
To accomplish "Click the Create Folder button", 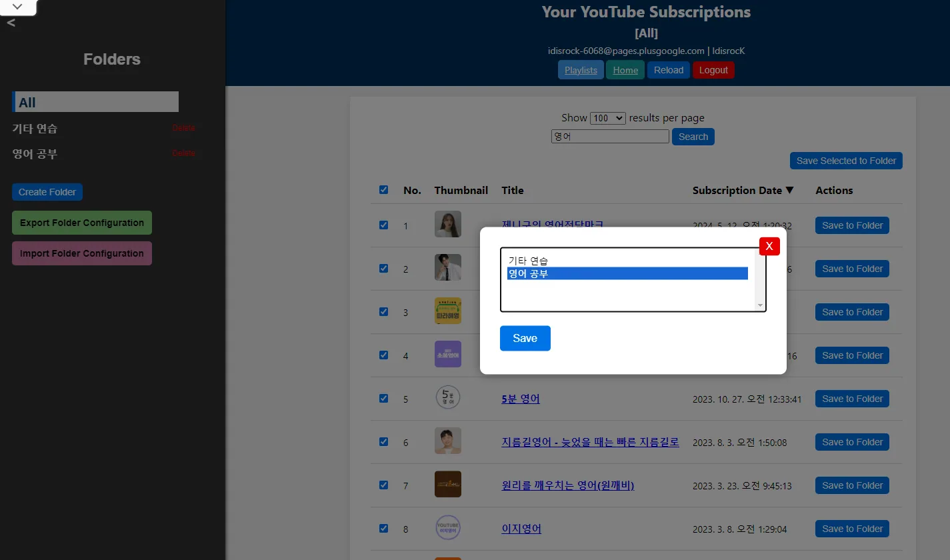I will coord(47,192).
